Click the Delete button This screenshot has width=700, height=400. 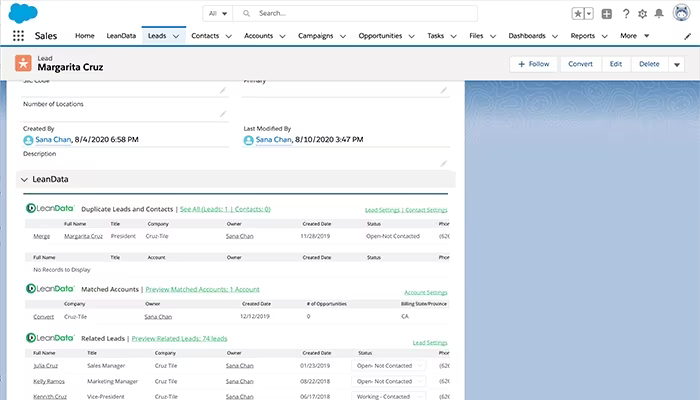[649, 64]
